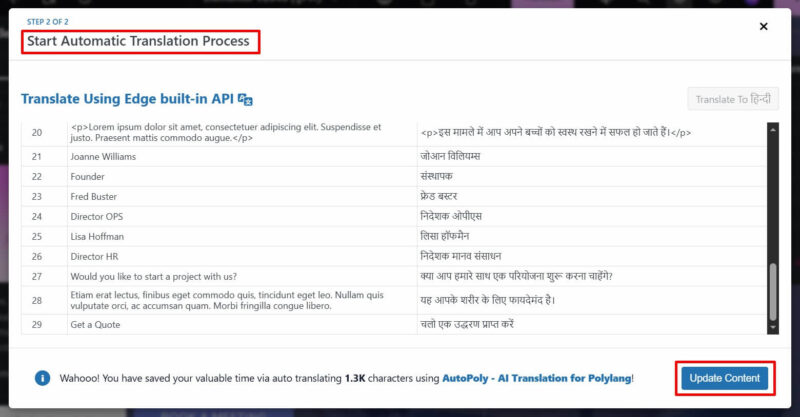The width and height of the screenshot is (800, 417).
Task: Open the AutoPoly - AI Translation for Polylang link
Action: pos(537,378)
